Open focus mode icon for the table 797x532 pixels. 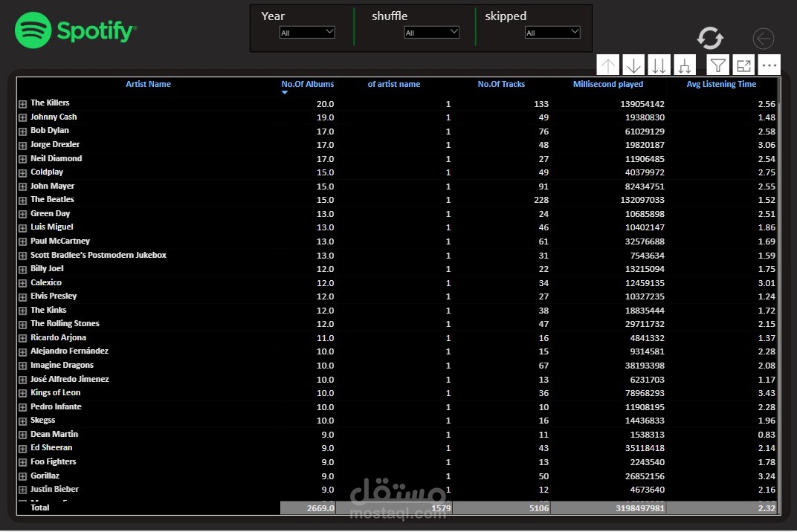(743, 65)
